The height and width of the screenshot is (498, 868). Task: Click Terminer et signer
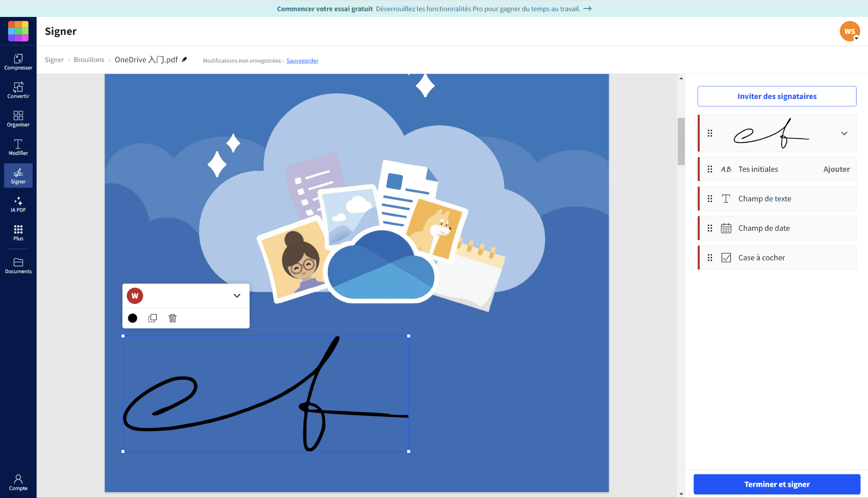coord(777,484)
